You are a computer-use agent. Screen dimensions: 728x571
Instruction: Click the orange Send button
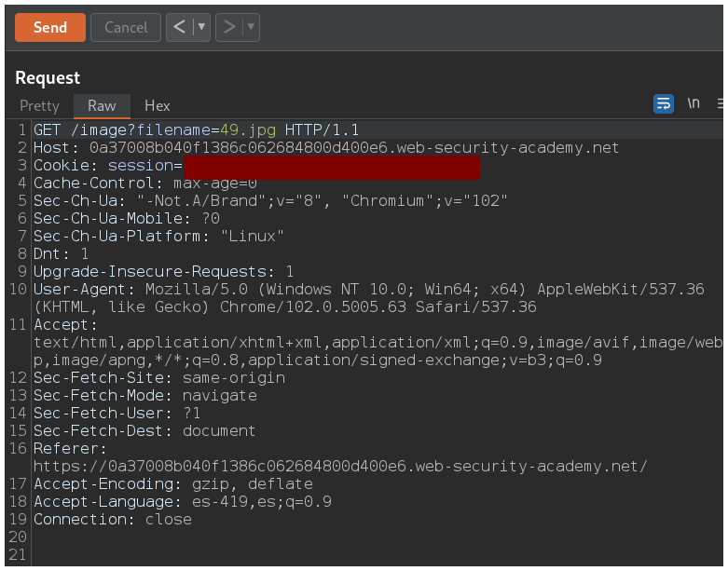tap(50, 27)
